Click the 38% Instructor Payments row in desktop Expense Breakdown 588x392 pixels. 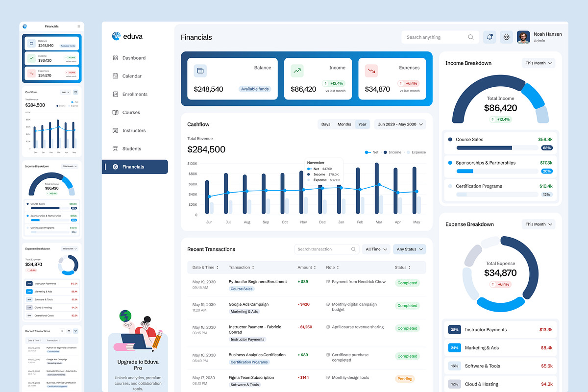[501, 330]
